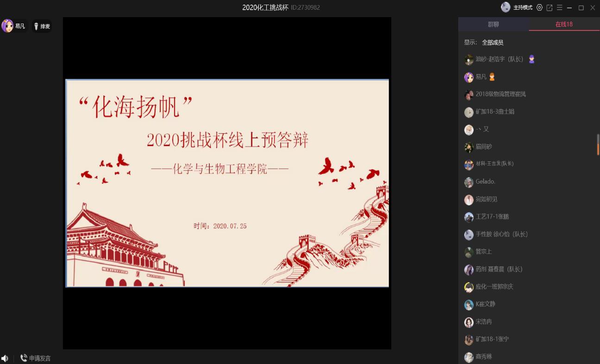
Task: Select member 手性胺 徐心怡 (队长)
Action: tap(501, 234)
